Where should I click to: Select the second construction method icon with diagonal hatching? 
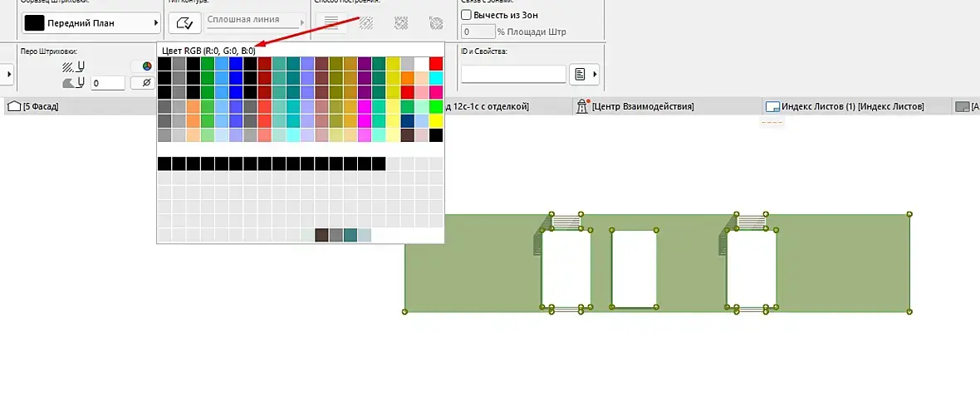click(x=366, y=23)
